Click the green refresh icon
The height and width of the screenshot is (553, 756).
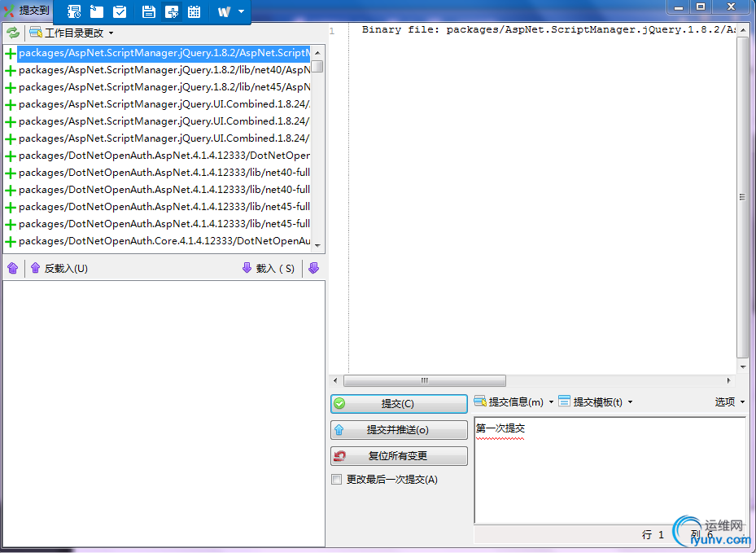(13, 33)
